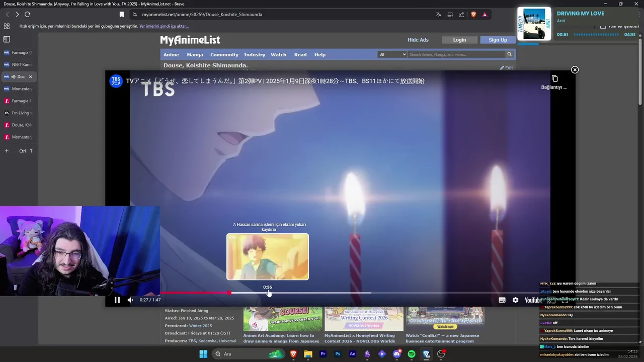644x362 pixels.
Task: Switch to the Farmagia MAL tab
Action: pyautogui.click(x=18, y=52)
